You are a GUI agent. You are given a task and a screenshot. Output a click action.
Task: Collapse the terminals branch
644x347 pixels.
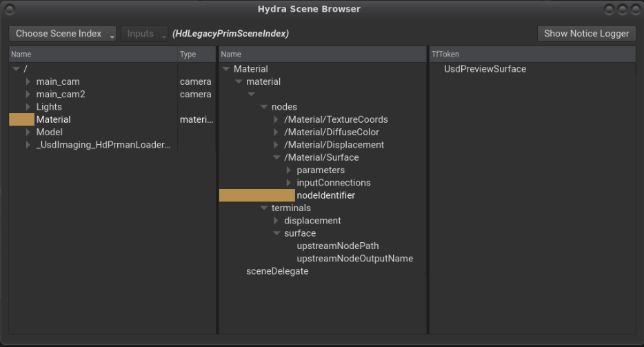pyautogui.click(x=264, y=208)
